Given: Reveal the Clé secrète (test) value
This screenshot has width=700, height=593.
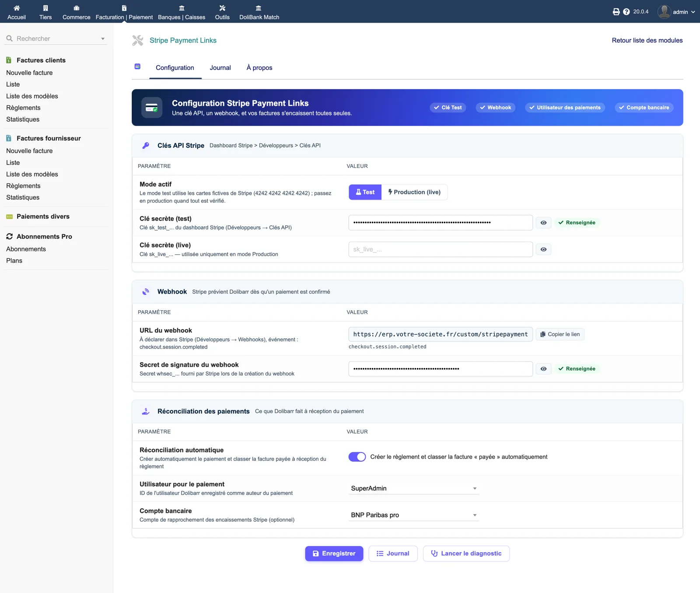Looking at the screenshot, I should (x=543, y=223).
